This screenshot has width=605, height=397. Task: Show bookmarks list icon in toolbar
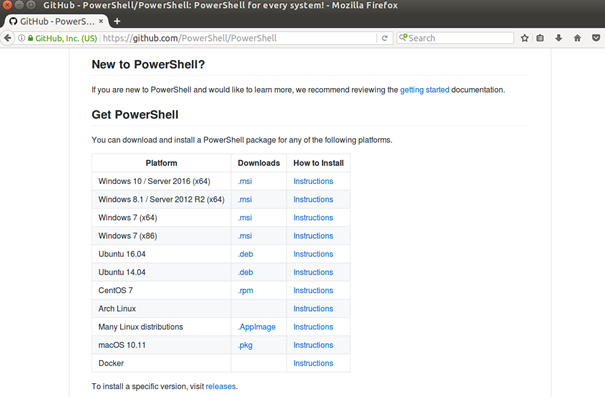click(x=540, y=38)
